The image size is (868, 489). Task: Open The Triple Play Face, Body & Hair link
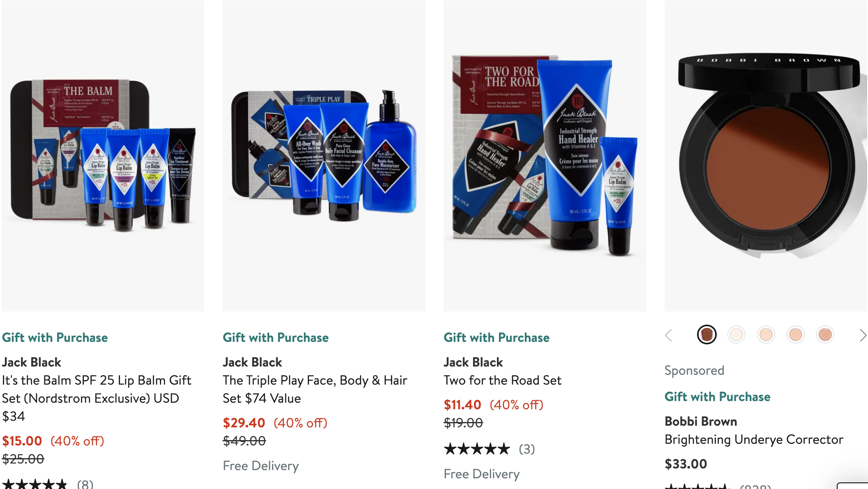pyautogui.click(x=315, y=389)
